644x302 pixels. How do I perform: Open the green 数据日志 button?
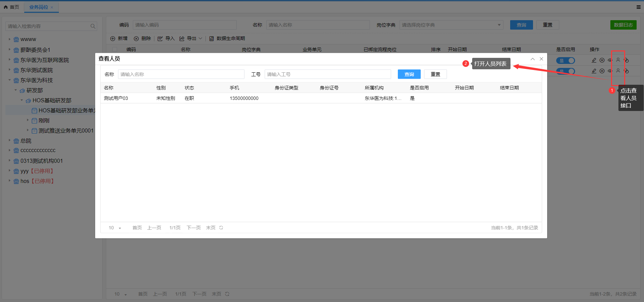point(623,25)
